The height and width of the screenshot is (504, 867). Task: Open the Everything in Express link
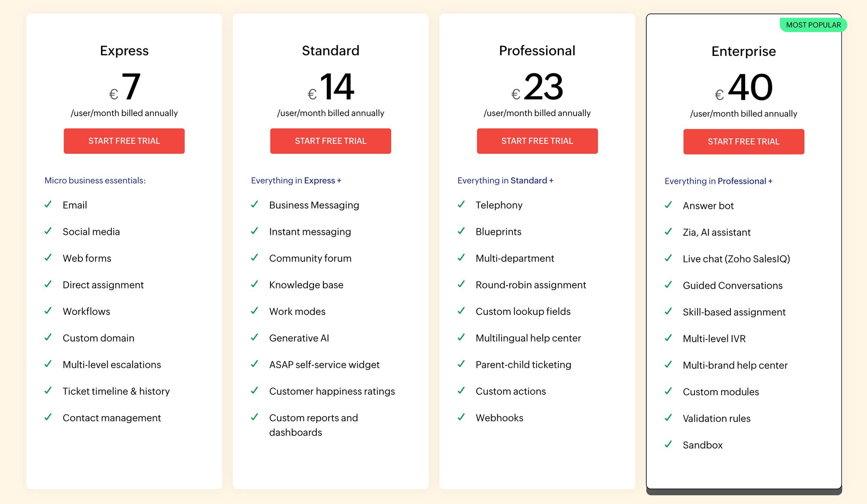[x=296, y=180]
